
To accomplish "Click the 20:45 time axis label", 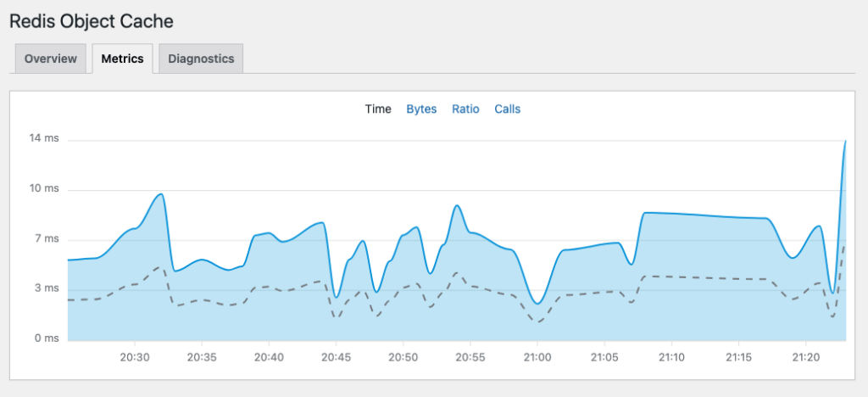I will pyautogui.click(x=336, y=357).
